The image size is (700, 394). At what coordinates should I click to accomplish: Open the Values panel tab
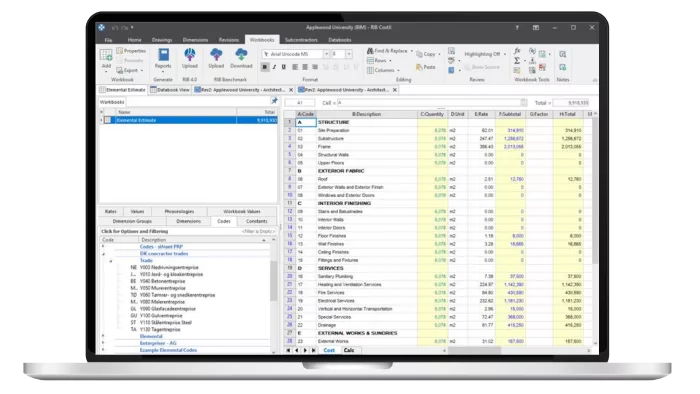coord(137,212)
